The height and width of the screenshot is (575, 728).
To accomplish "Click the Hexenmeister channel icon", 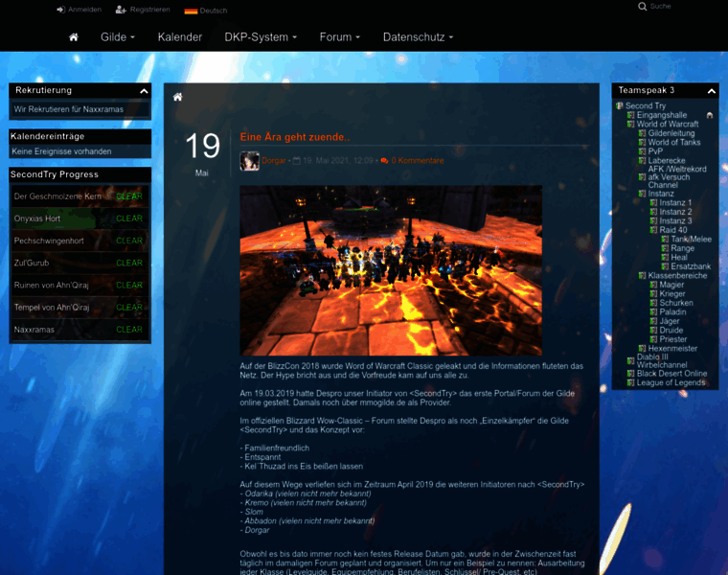I will (x=642, y=348).
